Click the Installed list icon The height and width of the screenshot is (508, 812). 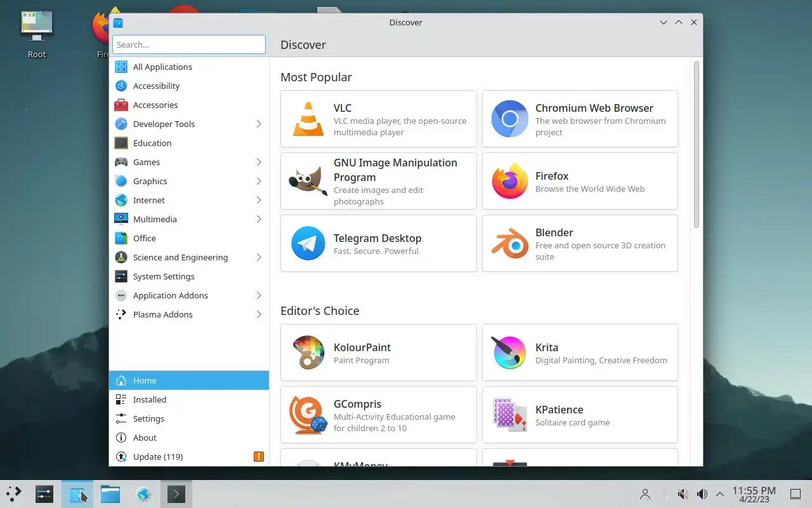tap(121, 399)
